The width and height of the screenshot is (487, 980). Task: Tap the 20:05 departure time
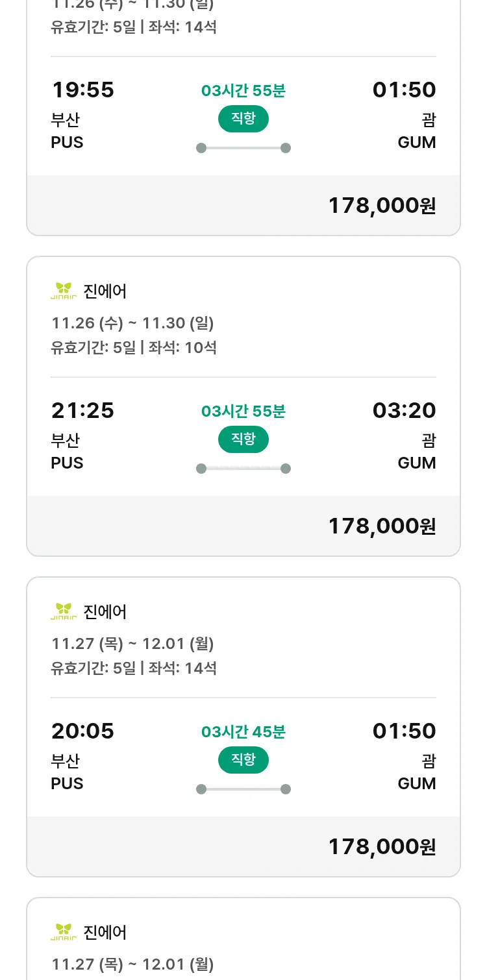tap(82, 731)
